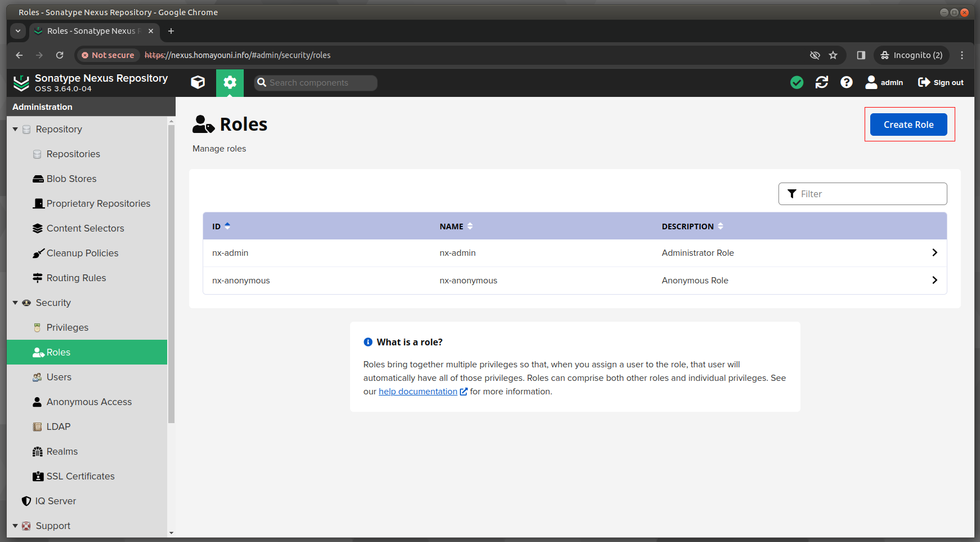Click the Refresh icon in the header
This screenshot has width=980, height=542.
[822, 82]
